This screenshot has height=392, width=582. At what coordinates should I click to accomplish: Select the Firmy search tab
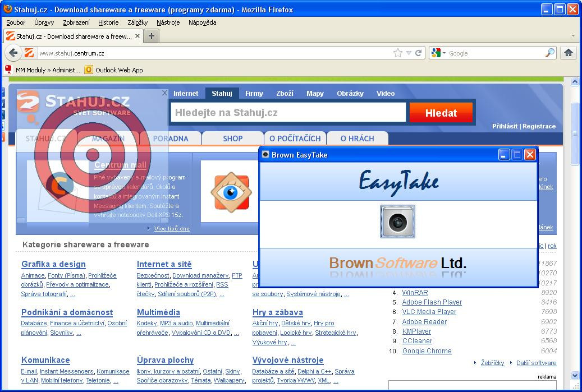pyautogui.click(x=254, y=94)
